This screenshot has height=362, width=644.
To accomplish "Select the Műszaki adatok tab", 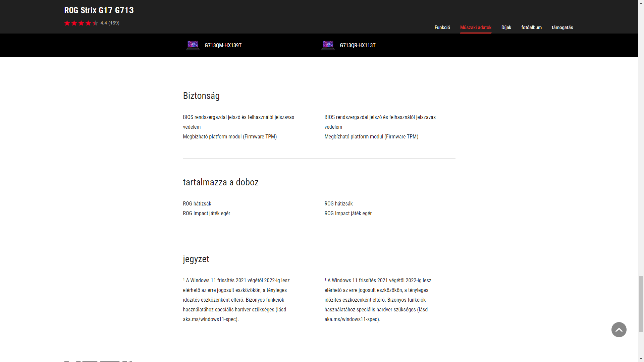I will pyautogui.click(x=476, y=27).
